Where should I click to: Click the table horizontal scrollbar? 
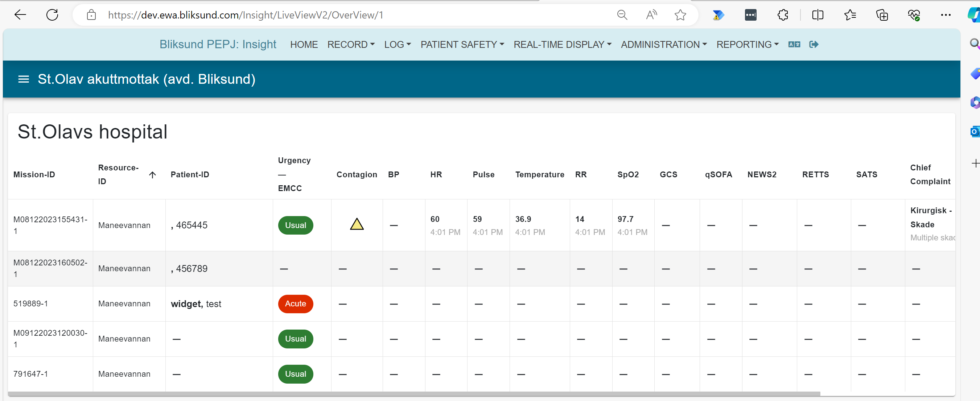click(x=414, y=394)
